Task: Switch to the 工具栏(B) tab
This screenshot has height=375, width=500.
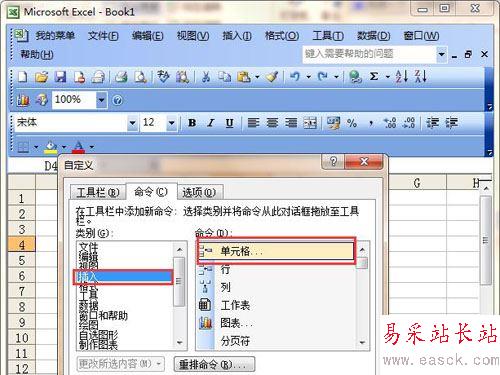Action: coord(98,192)
